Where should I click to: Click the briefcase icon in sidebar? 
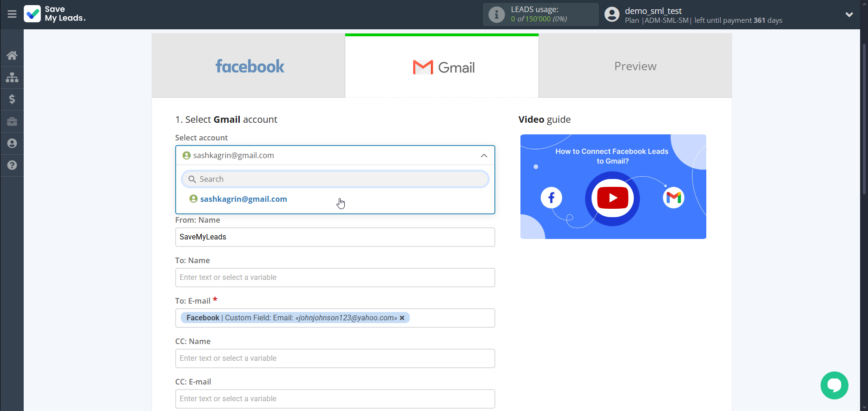[12, 121]
